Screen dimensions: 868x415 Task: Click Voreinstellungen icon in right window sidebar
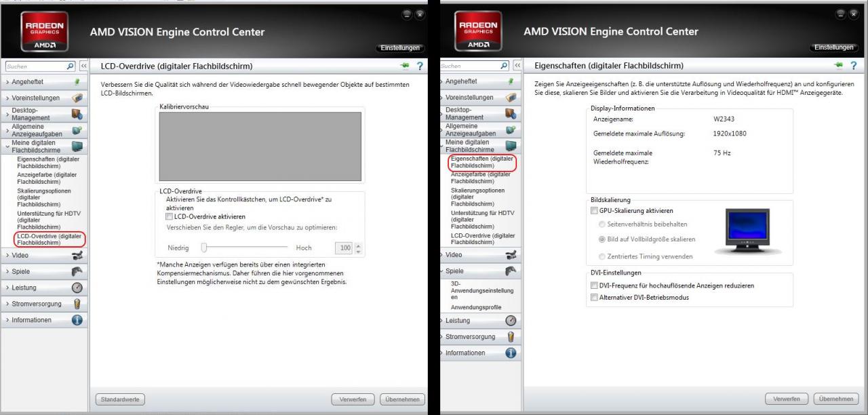tap(511, 98)
